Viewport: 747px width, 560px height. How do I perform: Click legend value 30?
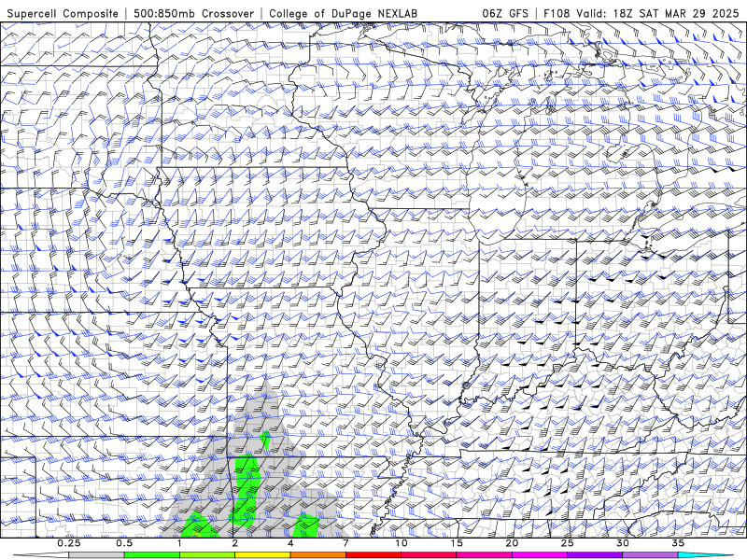(x=622, y=543)
